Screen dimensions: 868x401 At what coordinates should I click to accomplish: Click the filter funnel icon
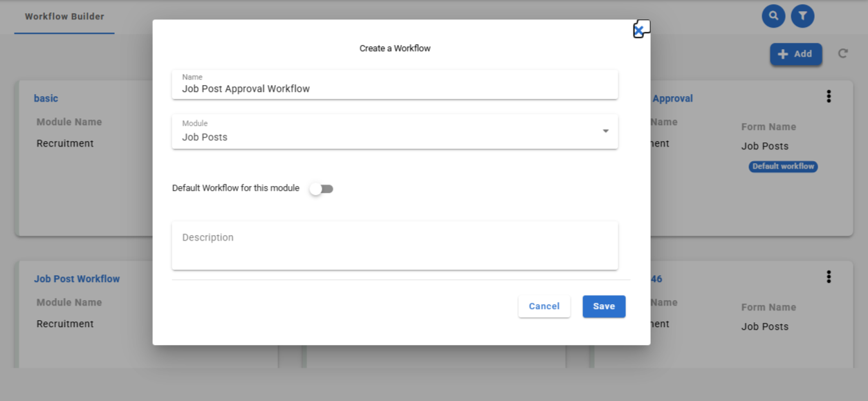802,16
